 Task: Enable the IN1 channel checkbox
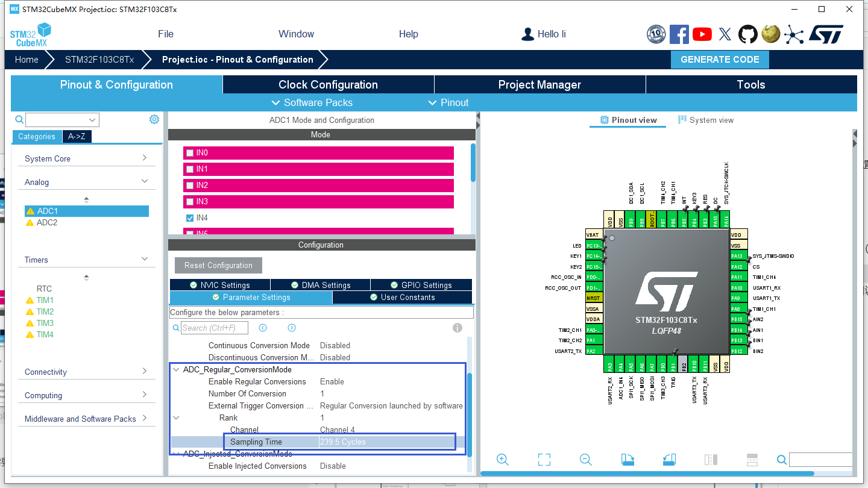pos(190,169)
